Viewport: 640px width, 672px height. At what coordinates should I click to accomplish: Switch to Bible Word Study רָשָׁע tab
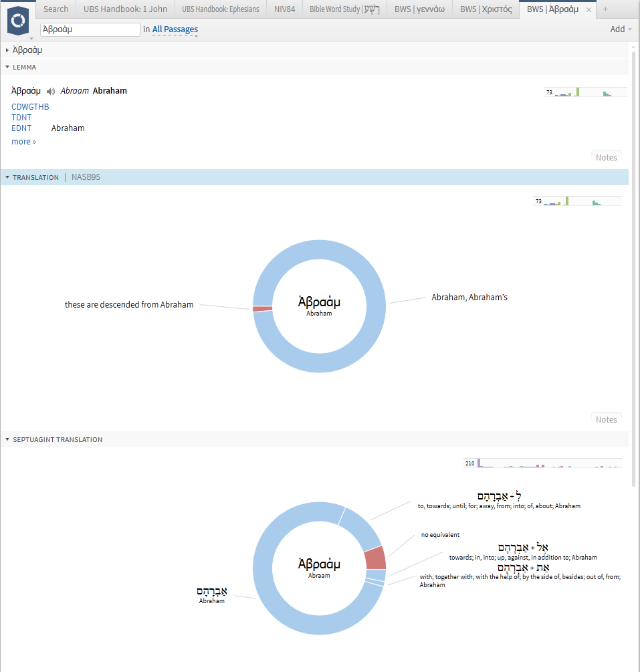point(344,9)
